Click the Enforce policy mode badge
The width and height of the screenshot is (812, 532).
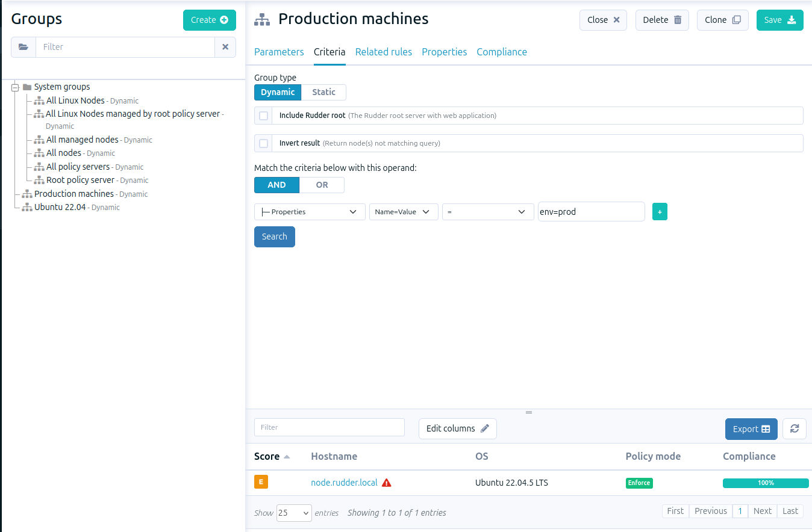(639, 483)
